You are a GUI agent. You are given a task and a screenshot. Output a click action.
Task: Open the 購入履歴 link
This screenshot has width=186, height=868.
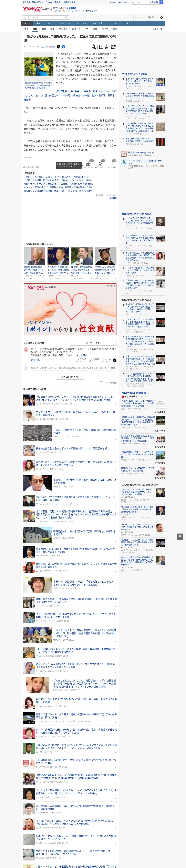152,18
